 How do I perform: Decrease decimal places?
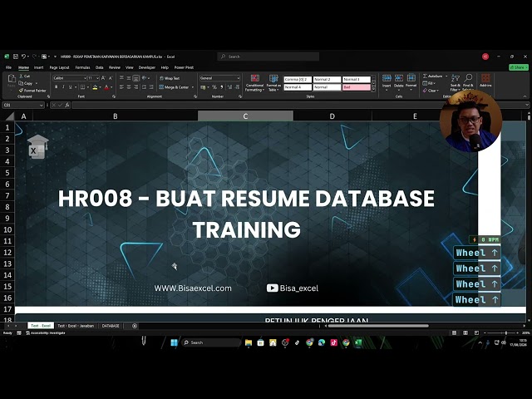tap(237, 87)
